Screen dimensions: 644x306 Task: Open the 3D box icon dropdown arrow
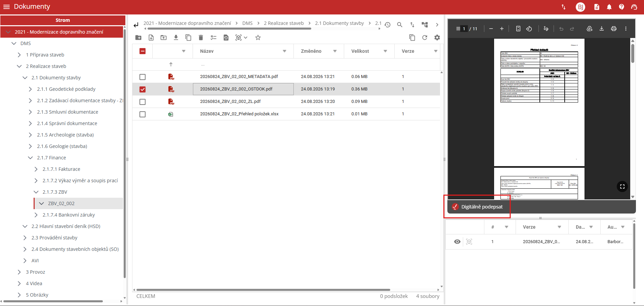[246, 38]
